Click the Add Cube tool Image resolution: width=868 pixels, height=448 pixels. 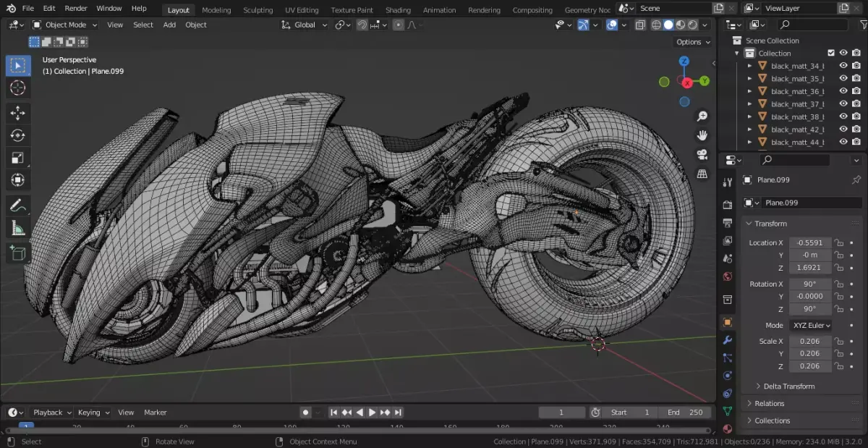18,253
